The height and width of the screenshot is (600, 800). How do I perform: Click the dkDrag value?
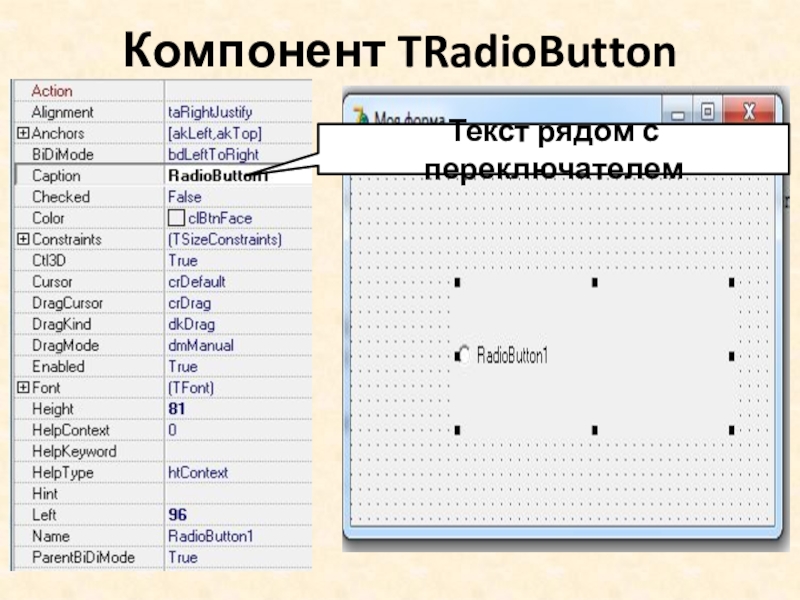pos(192,324)
